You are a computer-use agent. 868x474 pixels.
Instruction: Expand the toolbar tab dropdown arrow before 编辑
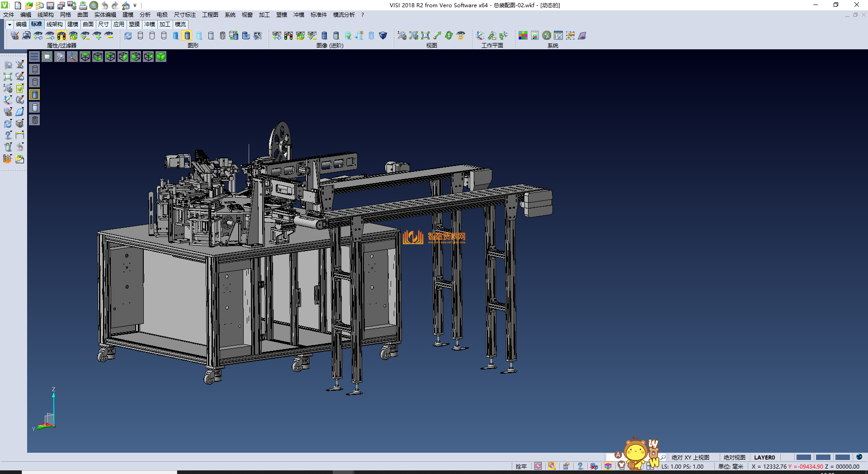9,24
